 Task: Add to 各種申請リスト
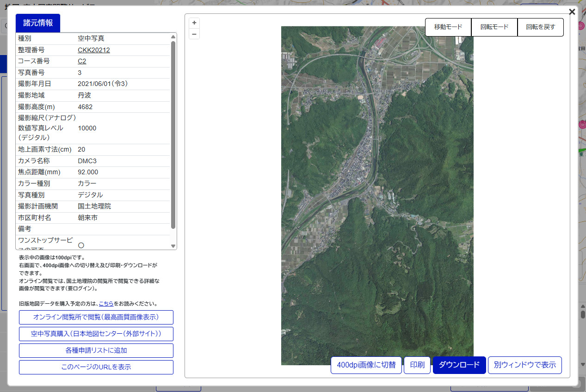coord(96,350)
